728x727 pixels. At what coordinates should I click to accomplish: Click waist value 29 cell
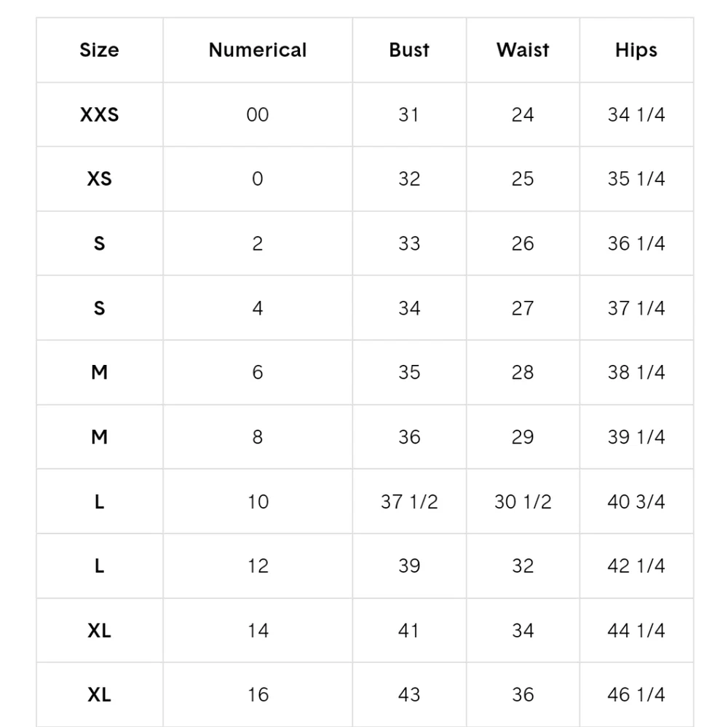tap(523, 437)
